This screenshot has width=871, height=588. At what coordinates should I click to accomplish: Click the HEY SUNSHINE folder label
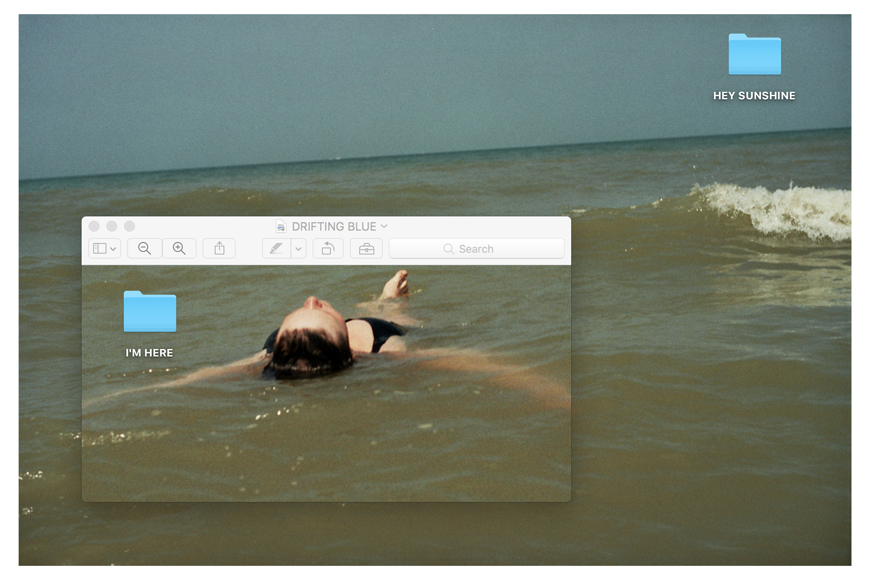click(754, 96)
